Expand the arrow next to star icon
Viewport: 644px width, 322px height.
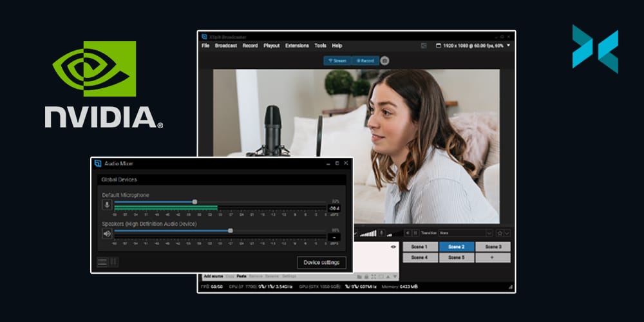(507, 232)
